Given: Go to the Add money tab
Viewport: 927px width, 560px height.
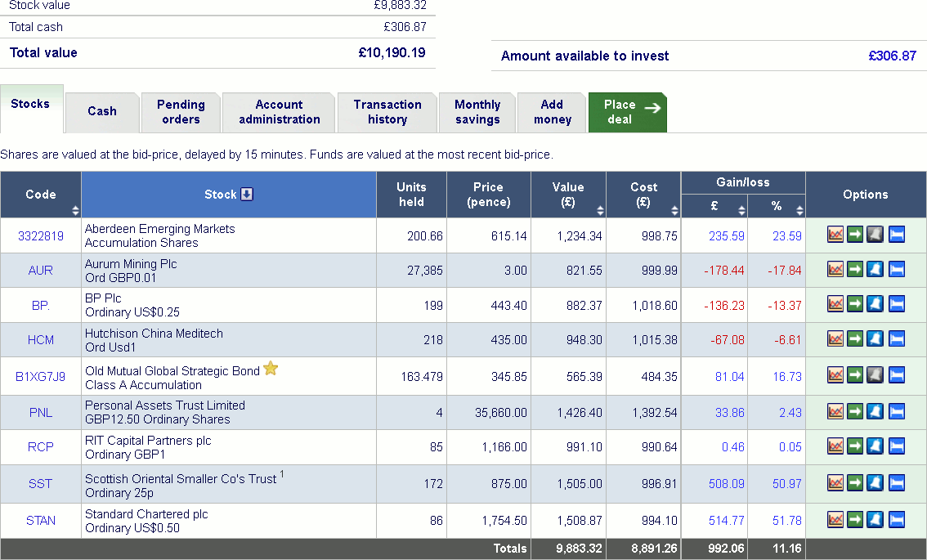Looking at the screenshot, I should click(x=552, y=112).
